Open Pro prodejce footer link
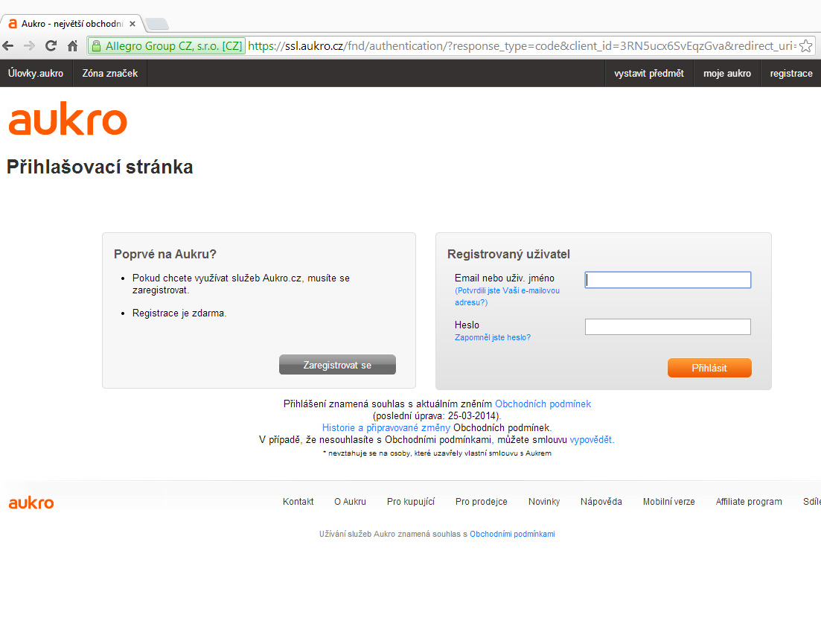Image resolution: width=821 pixels, height=644 pixels. 481,502
